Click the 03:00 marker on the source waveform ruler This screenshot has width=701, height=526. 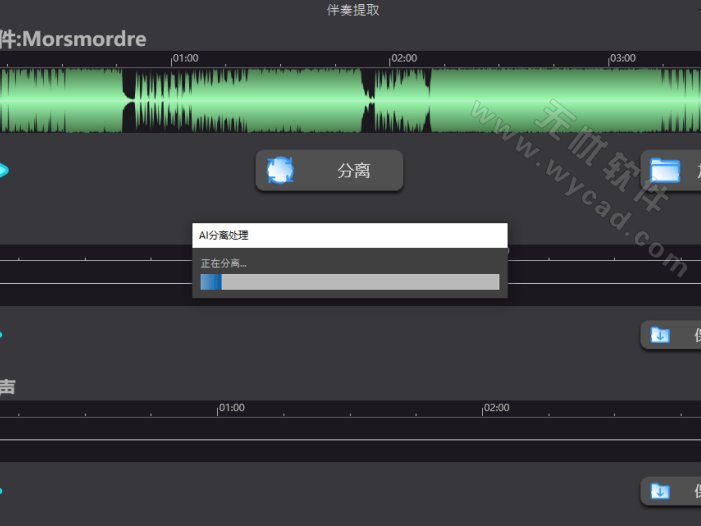coord(622,58)
